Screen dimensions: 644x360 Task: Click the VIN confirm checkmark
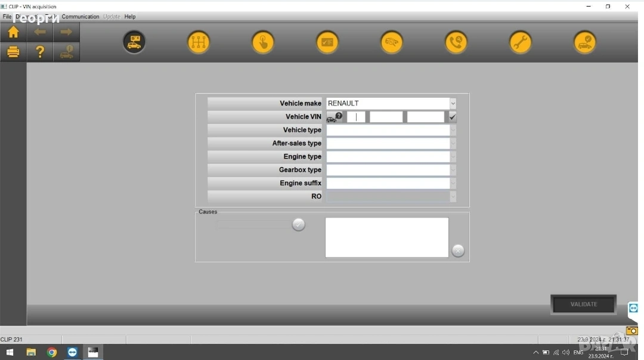click(452, 117)
